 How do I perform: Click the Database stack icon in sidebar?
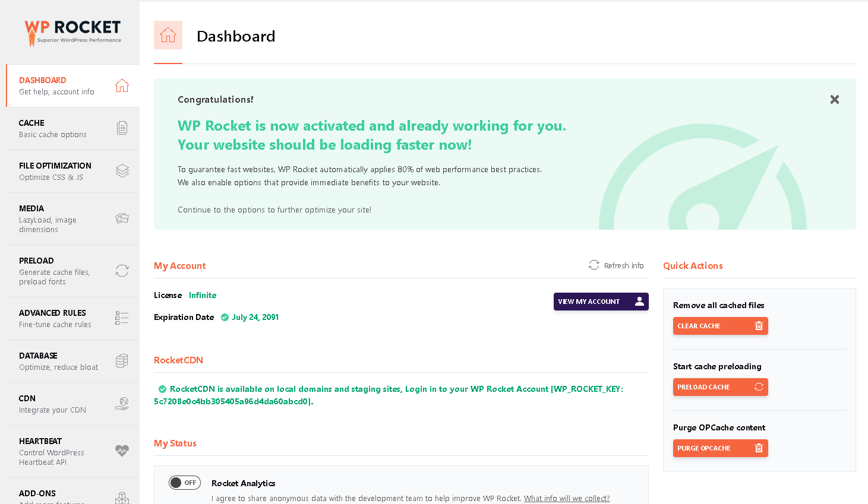pos(122,361)
